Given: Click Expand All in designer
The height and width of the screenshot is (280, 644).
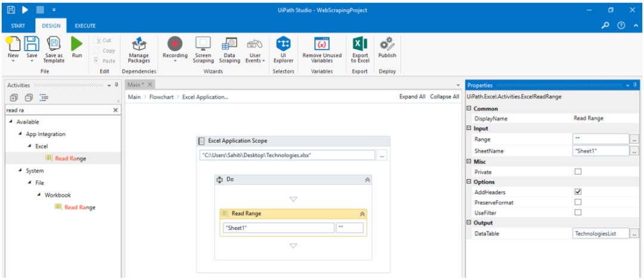Looking at the screenshot, I should [413, 97].
